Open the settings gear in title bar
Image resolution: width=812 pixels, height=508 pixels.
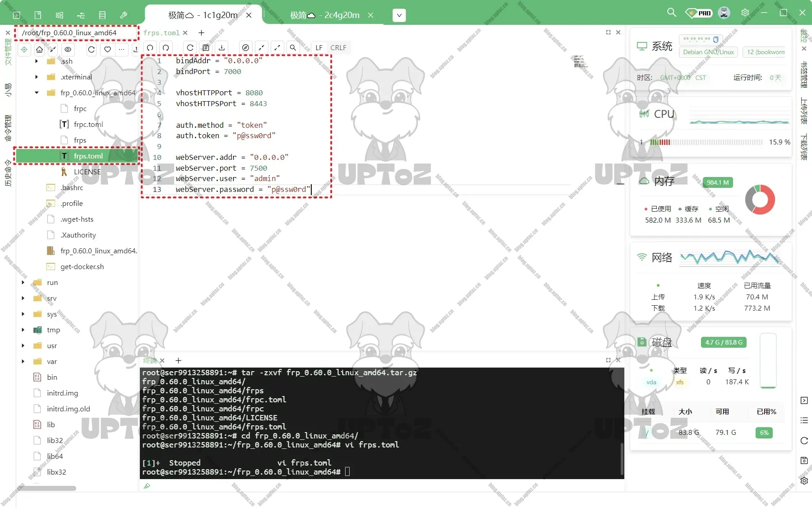[x=745, y=13]
